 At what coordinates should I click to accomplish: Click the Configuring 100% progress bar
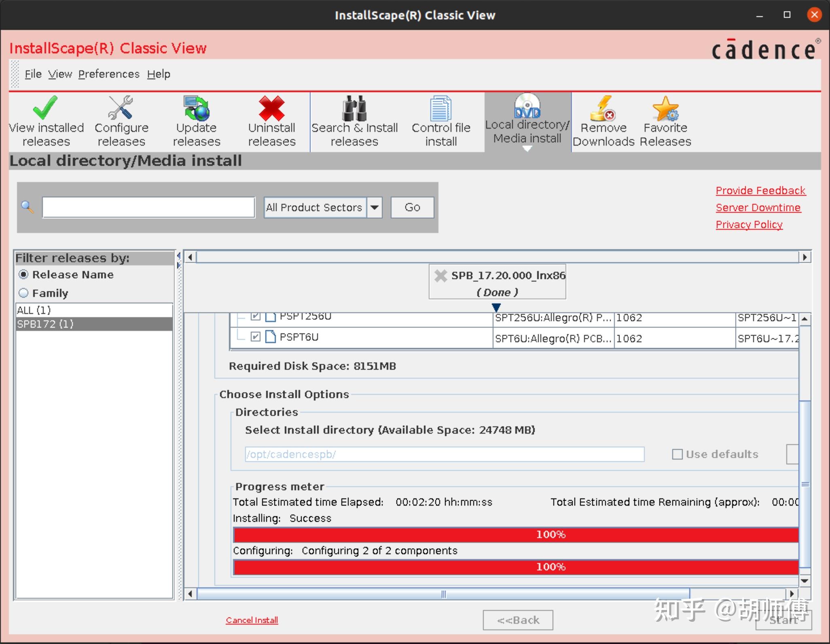click(x=516, y=567)
